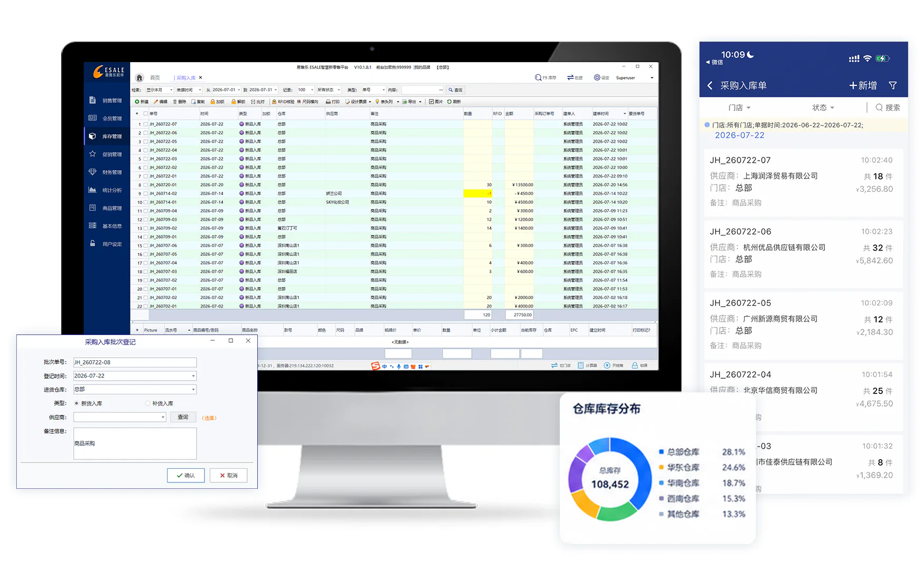Open the 所有状态 status dropdown
This screenshot has height=572, width=924.
[x=329, y=90]
